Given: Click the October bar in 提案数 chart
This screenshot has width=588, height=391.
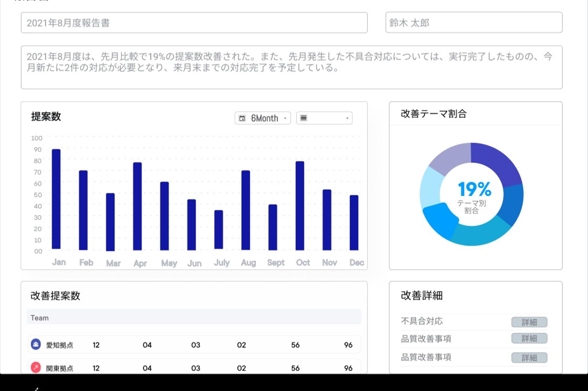Looking at the screenshot, I should 300,206.
